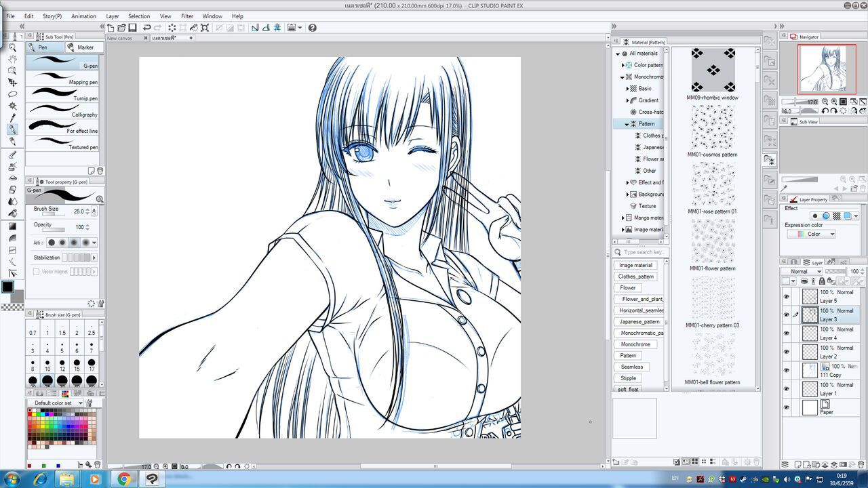Toggle visibility of Layer 4
This screenshot has width=868, height=488.
pyautogui.click(x=787, y=333)
